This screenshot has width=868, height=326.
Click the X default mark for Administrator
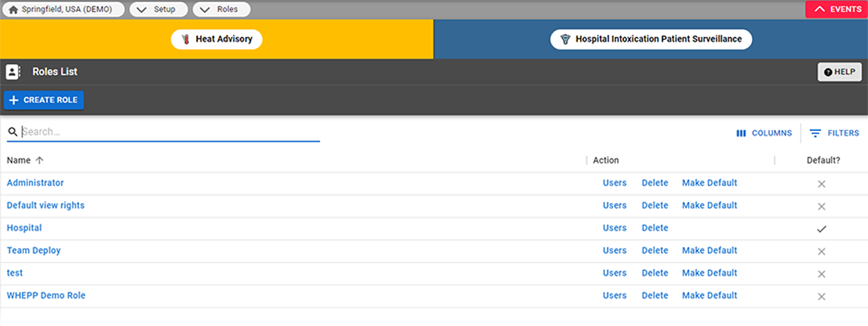point(821,184)
